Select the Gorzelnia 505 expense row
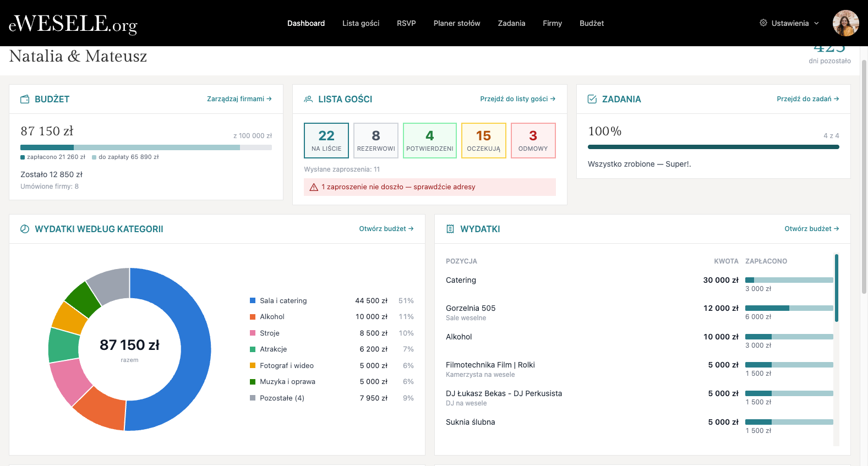The width and height of the screenshot is (868, 466). [x=640, y=313]
